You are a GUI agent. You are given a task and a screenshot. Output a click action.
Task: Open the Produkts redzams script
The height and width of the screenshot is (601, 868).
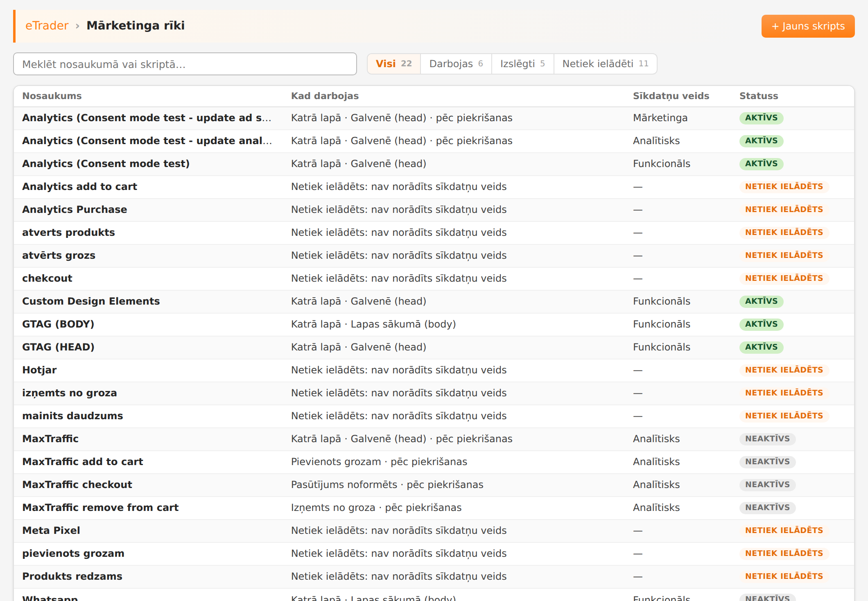click(72, 576)
